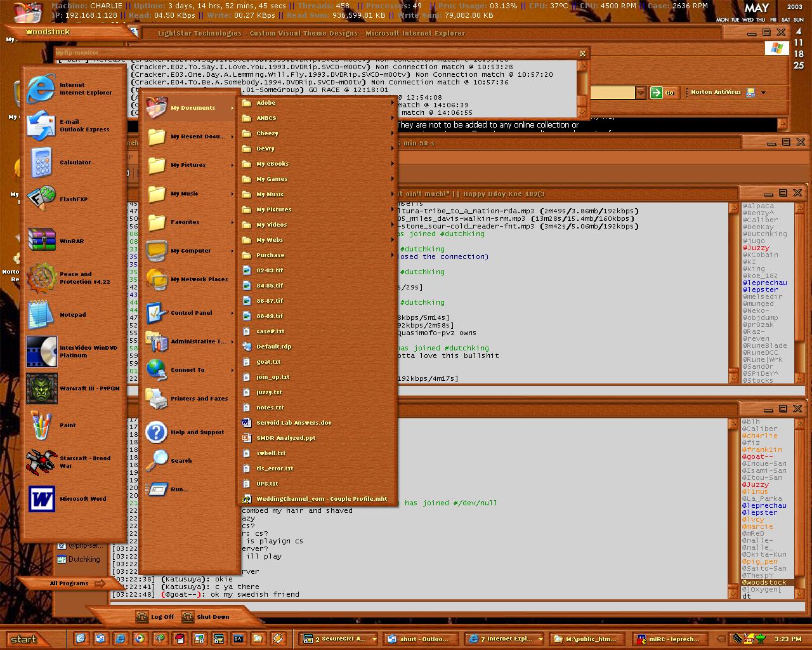Expand the Adobe folder submenu arrow

(x=392, y=103)
